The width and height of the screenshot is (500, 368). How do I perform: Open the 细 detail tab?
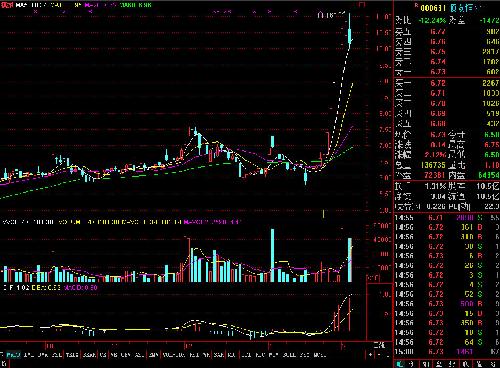pos(425,364)
